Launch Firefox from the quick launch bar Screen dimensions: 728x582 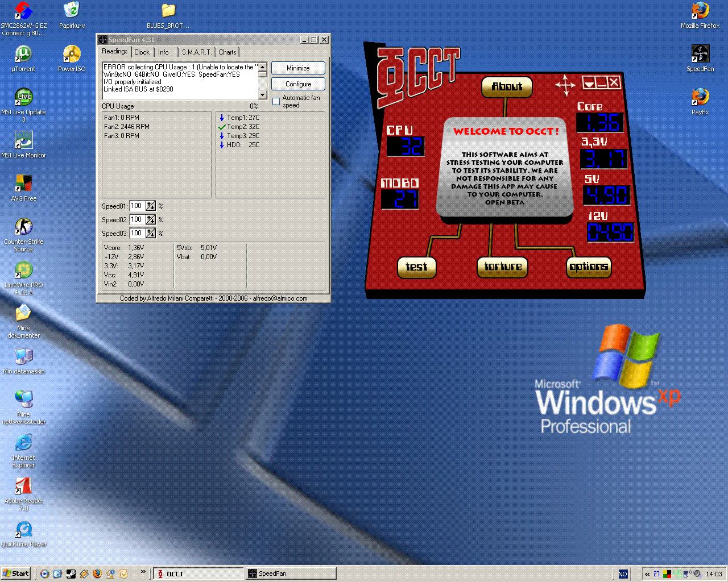97,573
